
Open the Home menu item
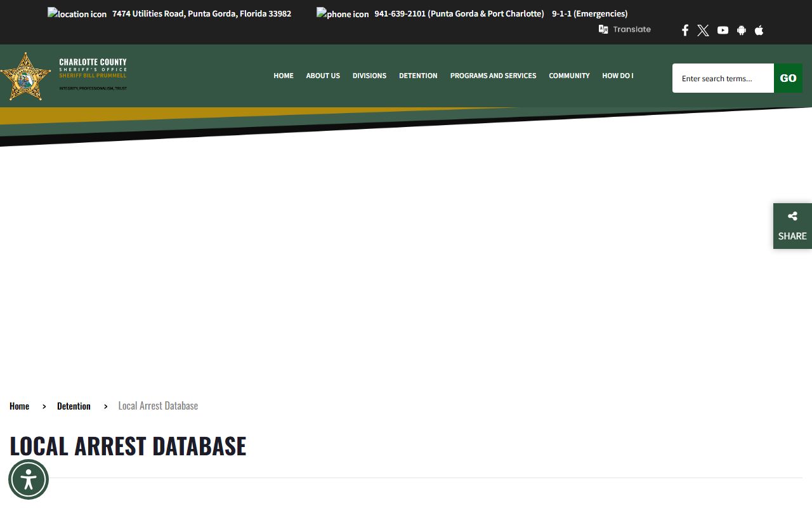[284, 76]
